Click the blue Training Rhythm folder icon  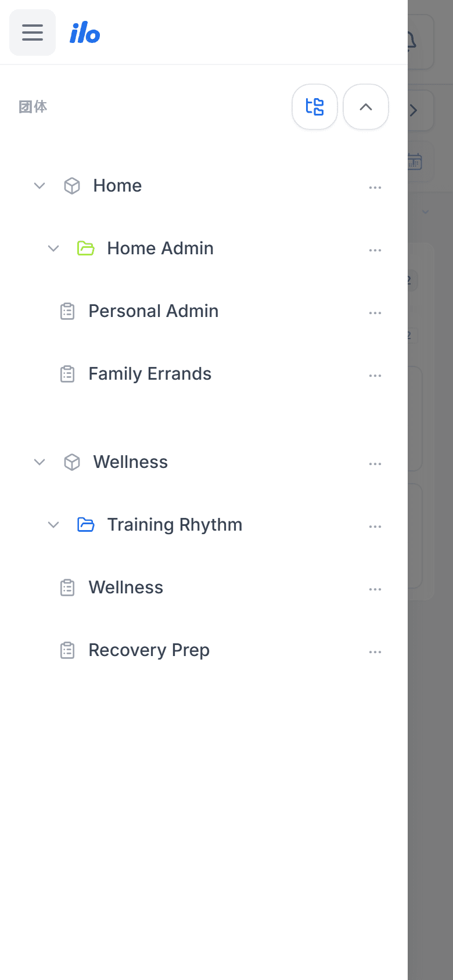click(x=86, y=525)
